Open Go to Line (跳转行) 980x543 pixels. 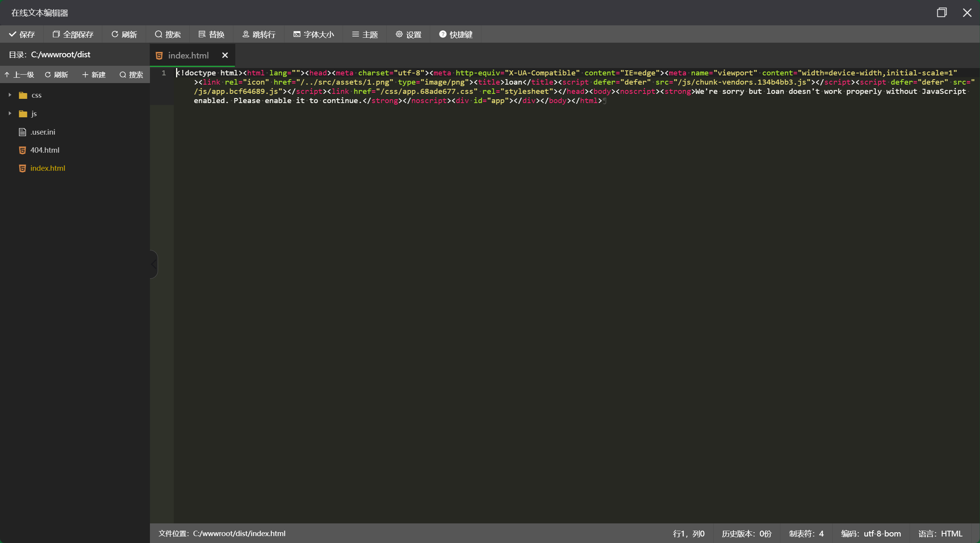click(x=259, y=35)
